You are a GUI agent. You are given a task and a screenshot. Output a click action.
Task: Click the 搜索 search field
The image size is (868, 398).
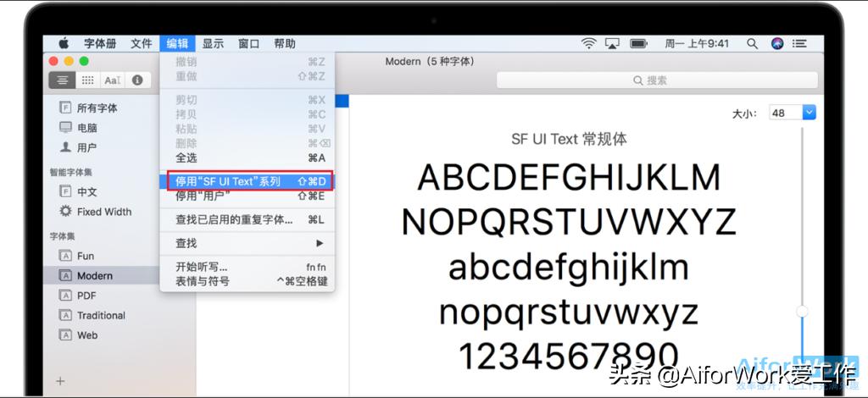tap(657, 80)
